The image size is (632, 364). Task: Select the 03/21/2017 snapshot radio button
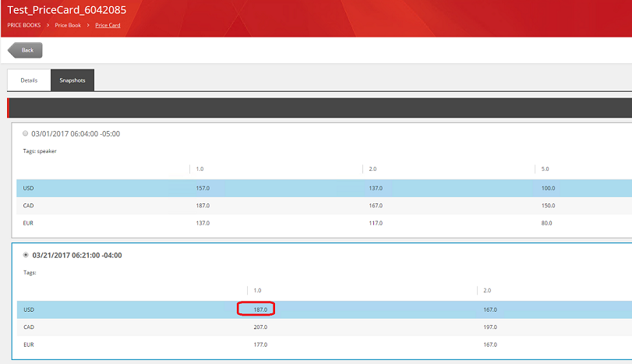26,255
